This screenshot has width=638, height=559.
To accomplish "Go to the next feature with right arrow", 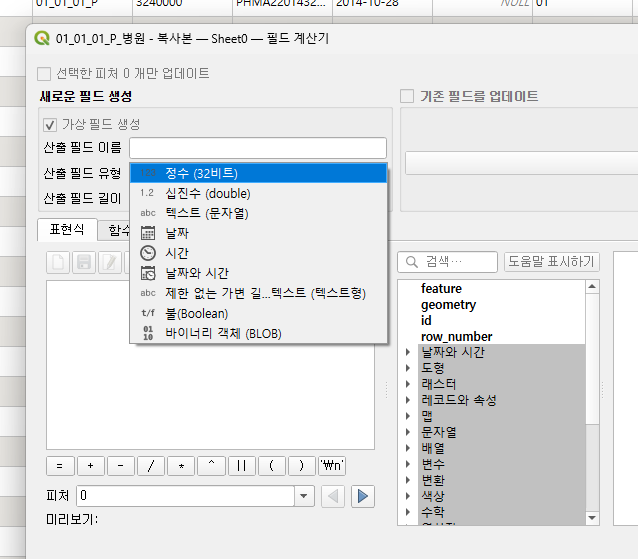I will [x=363, y=496].
